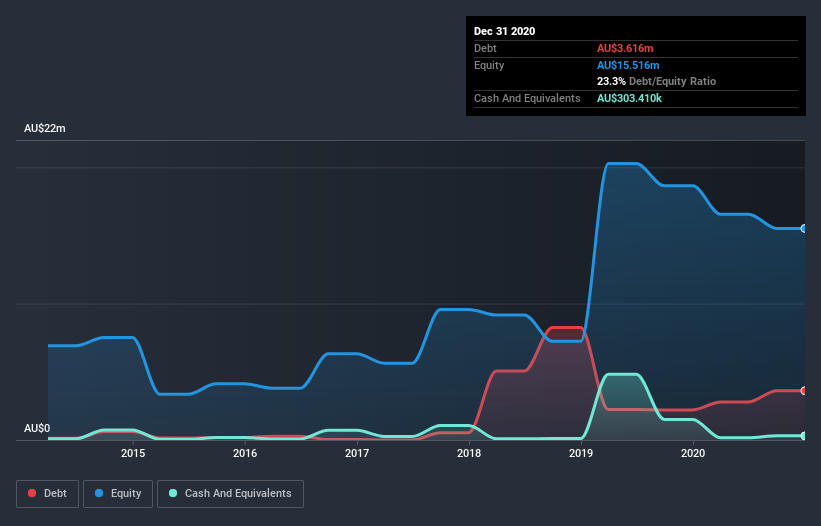
Task: Click the red Debt endpoint marker
Action: [x=804, y=390]
